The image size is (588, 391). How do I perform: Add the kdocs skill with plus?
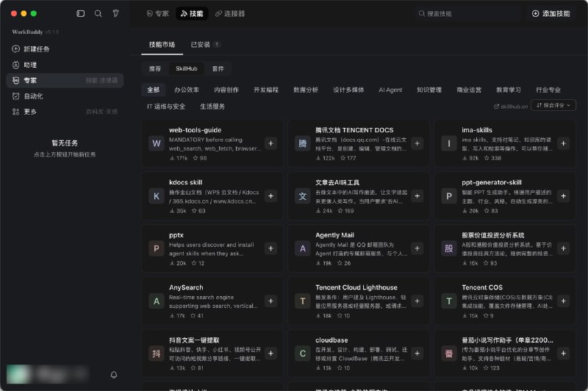pos(270,196)
